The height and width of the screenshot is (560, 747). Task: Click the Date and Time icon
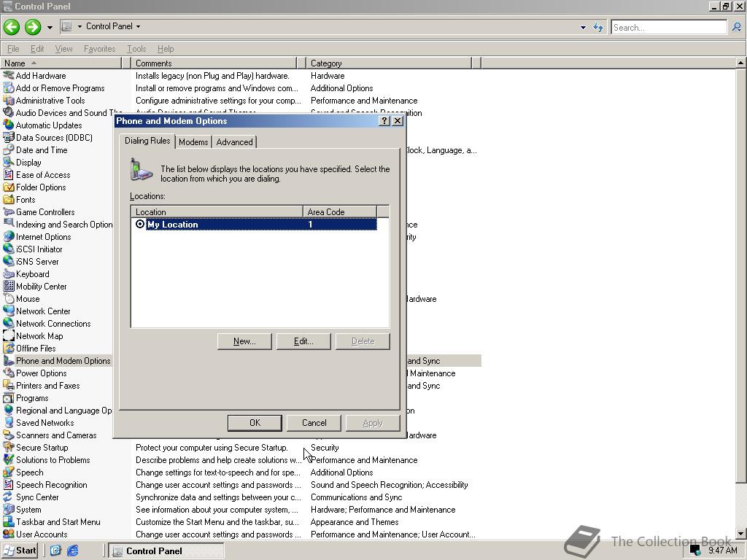pyautogui.click(x=9, y=149)
